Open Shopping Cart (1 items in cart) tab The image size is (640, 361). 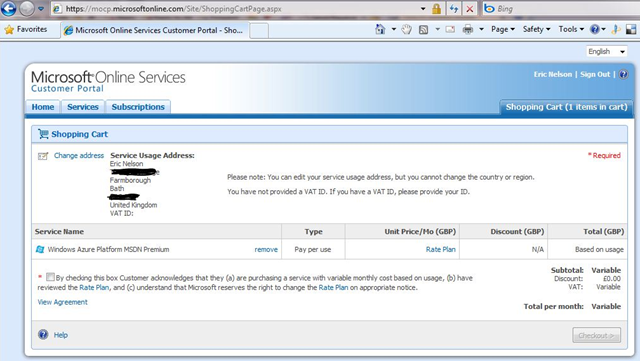pyautogui.click(x=567, y=107)
